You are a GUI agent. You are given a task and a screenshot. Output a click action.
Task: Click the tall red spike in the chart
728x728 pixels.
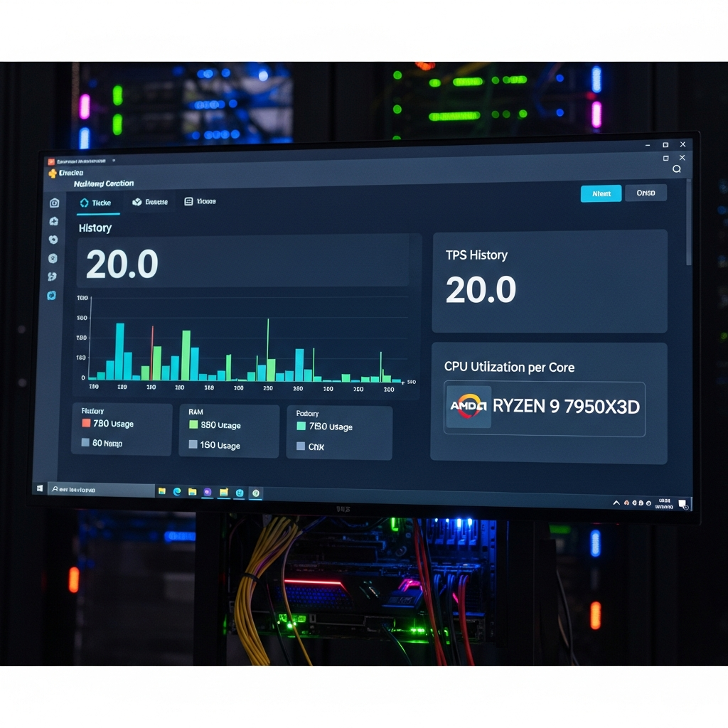152,353
